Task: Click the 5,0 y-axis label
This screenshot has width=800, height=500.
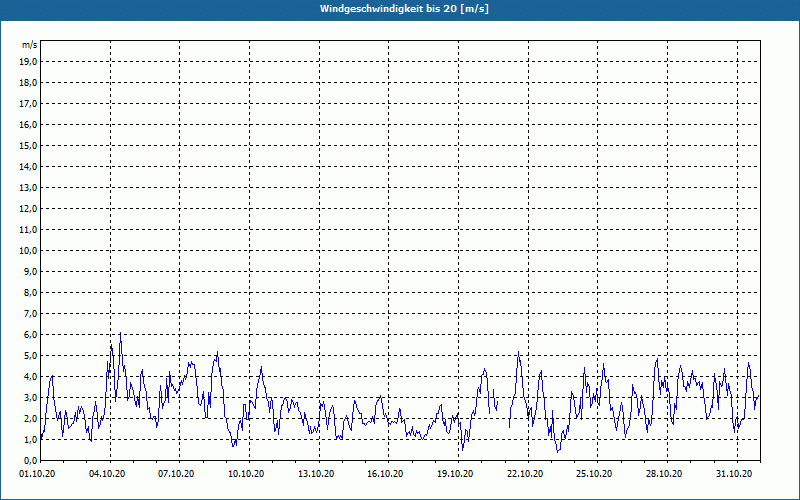Action: pos(30,355)
